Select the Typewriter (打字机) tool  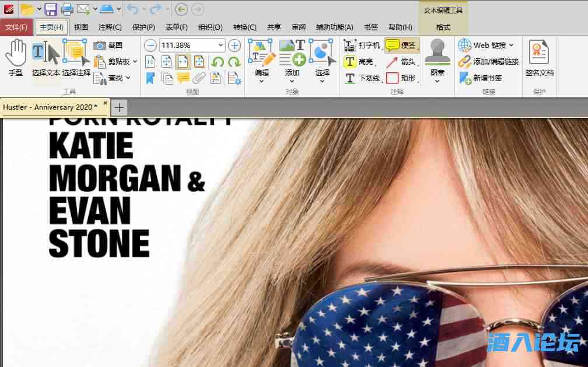point(362,46)
